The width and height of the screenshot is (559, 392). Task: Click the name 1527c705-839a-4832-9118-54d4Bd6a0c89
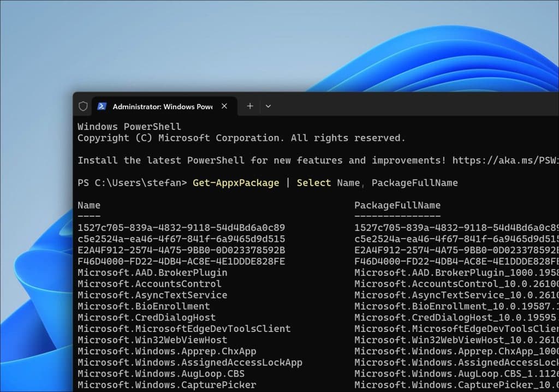coord(181,228)
